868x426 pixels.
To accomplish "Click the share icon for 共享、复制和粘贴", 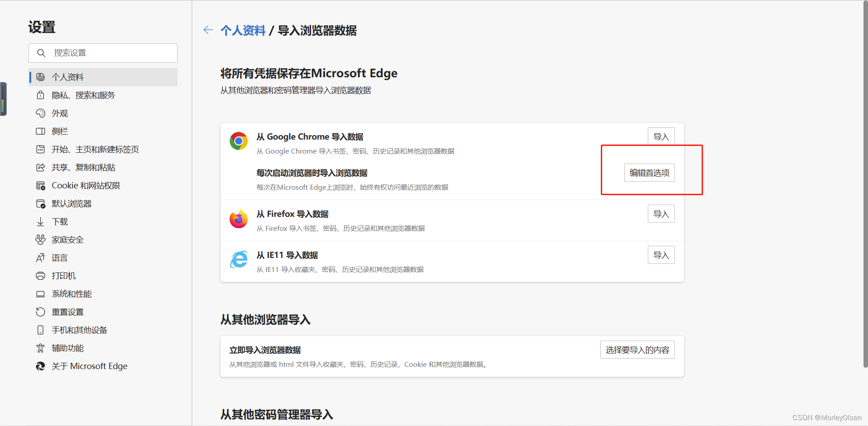I will point(40,167).
